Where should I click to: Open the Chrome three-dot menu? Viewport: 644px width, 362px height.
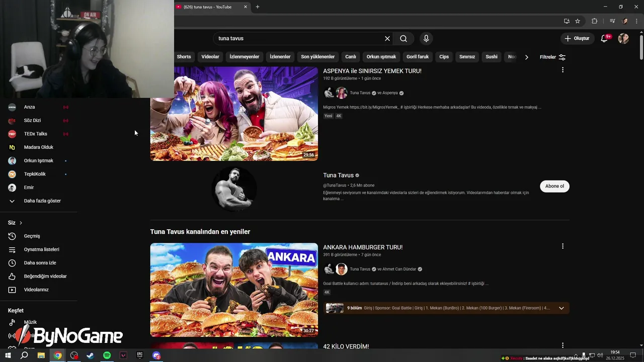pyautogui.click(x=637, y=21)
